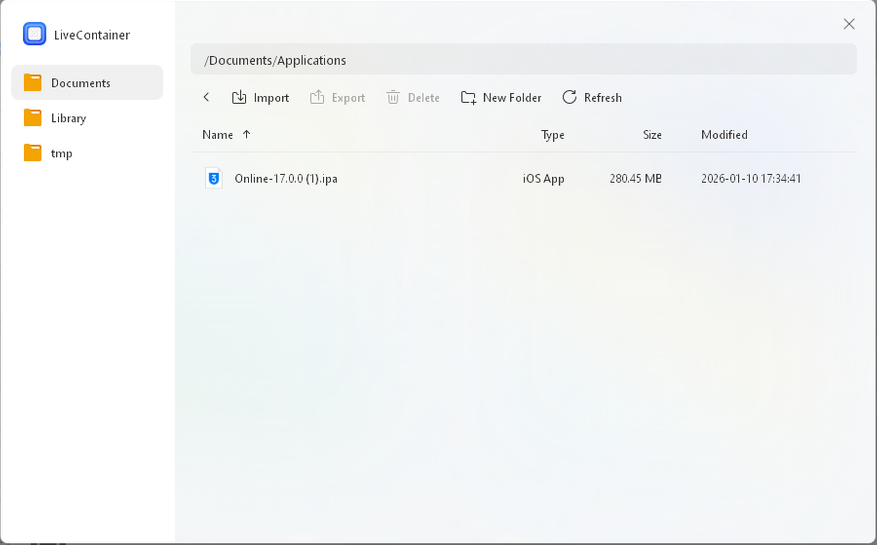This screenshot has width=877, height=545.
Task: Click the Export share icon
Action: [317, 97]
